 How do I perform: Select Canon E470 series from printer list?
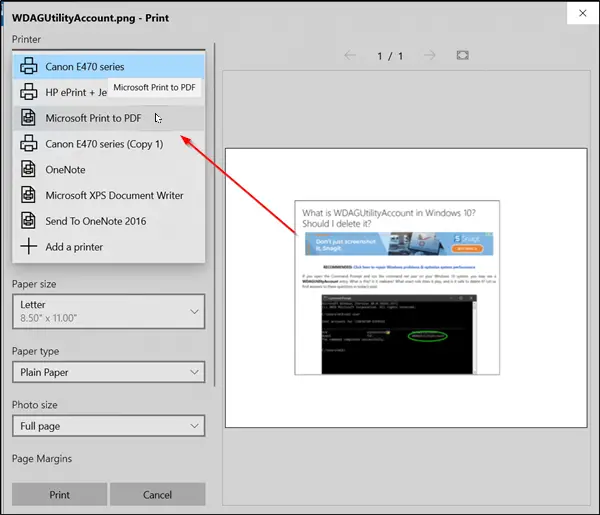tap(109, 66)
